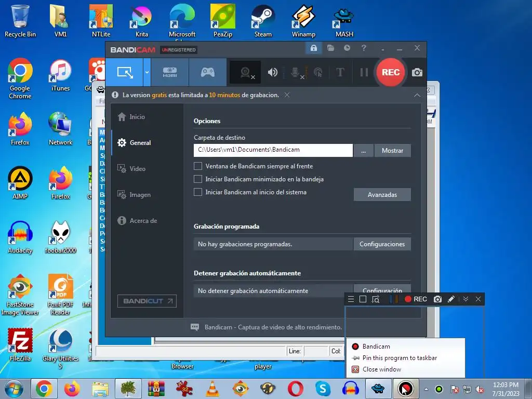
Task: Click camera icon on overlay bar
Action: pyautogui.click(x=437, y=299)
